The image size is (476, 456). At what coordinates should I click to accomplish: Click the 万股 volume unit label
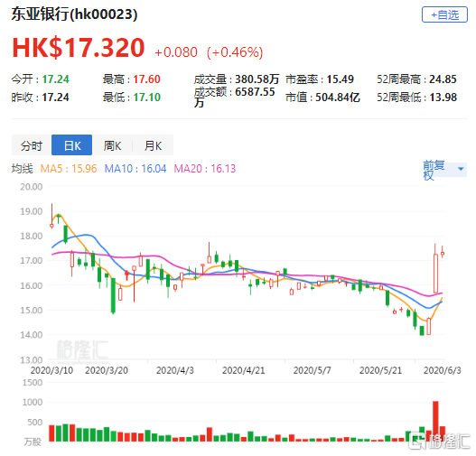pos(33,442)
